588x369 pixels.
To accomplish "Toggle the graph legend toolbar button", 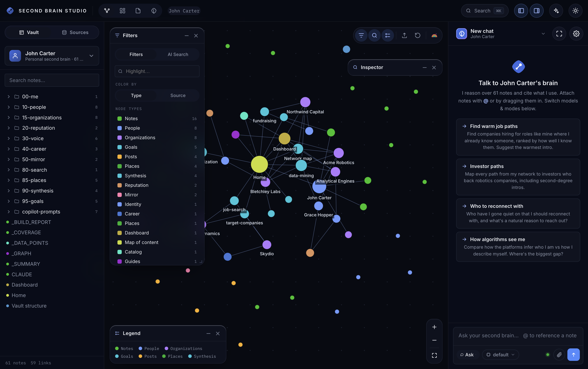I will 388,36.
